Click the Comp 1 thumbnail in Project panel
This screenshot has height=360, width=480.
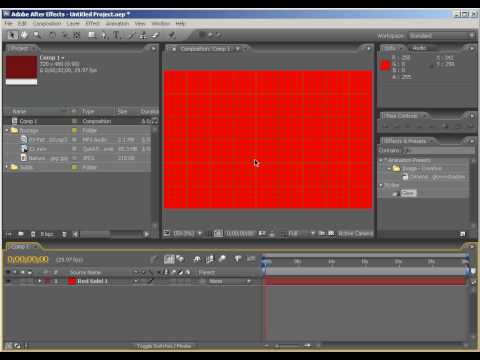tap(22, 70)
